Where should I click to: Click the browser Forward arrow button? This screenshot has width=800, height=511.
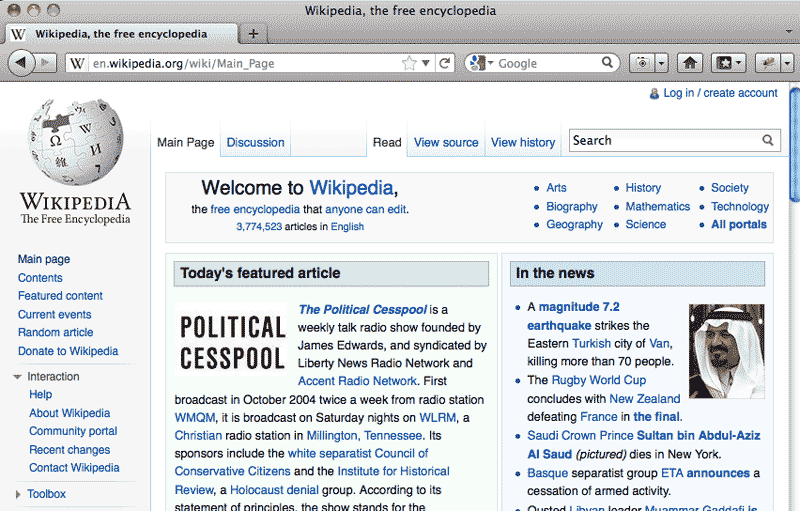[46, 63]
